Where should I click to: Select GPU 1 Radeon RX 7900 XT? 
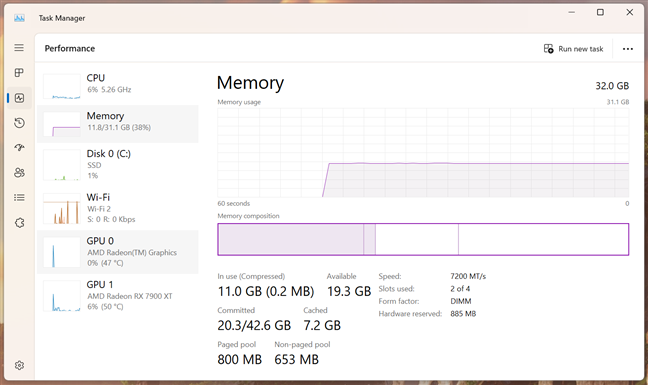tap(118, 295)
